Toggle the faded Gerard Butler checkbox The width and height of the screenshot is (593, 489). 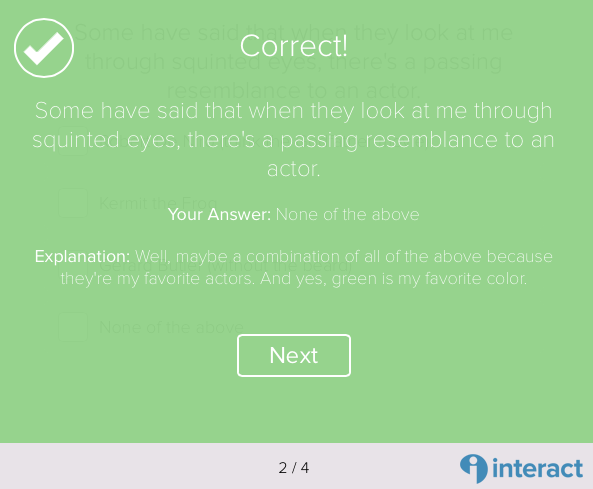pos(73,265)
